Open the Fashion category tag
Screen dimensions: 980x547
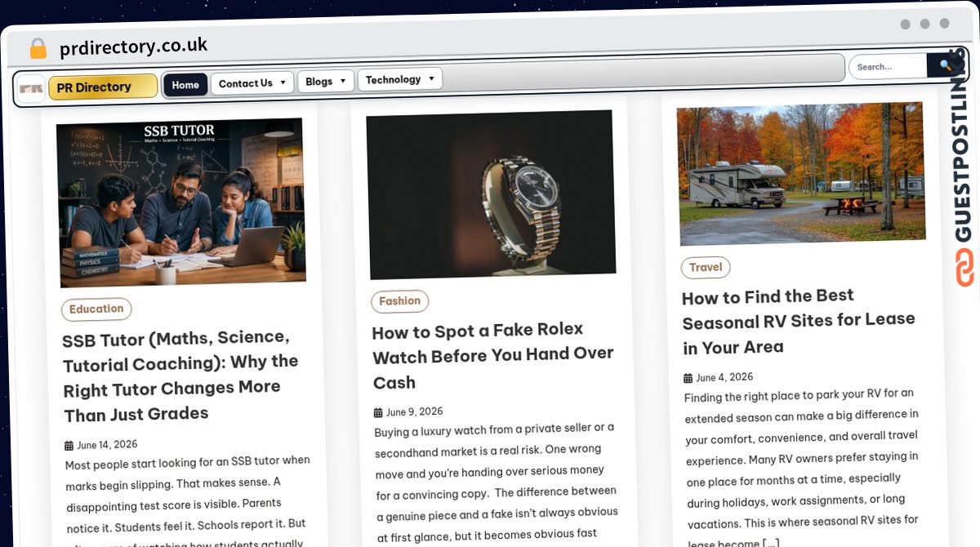tap(399, 301)
